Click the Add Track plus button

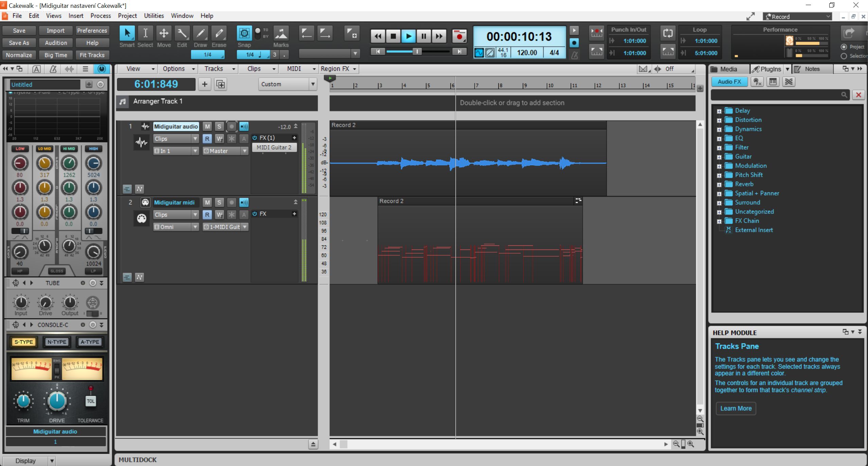click(x=205, y=84)
